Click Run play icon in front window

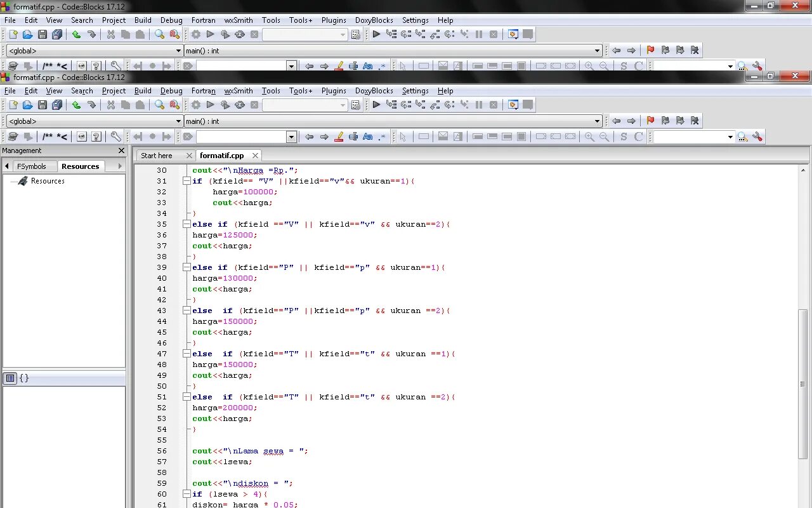(x=211, y=105)
